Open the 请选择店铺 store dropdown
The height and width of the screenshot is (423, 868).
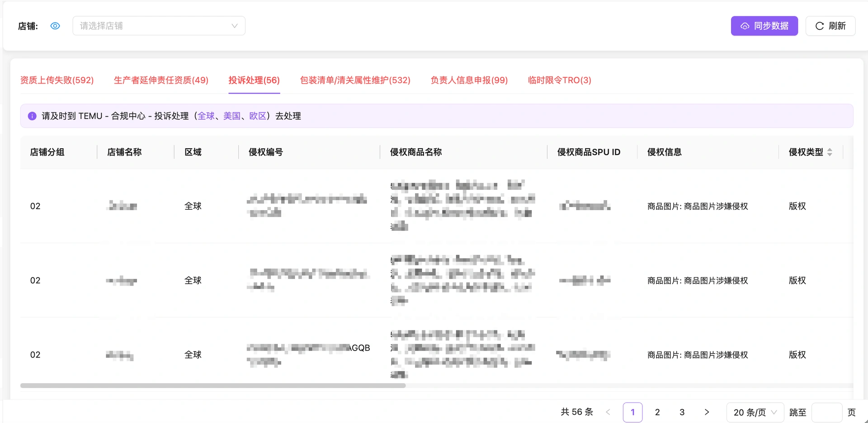coord(159,26)
